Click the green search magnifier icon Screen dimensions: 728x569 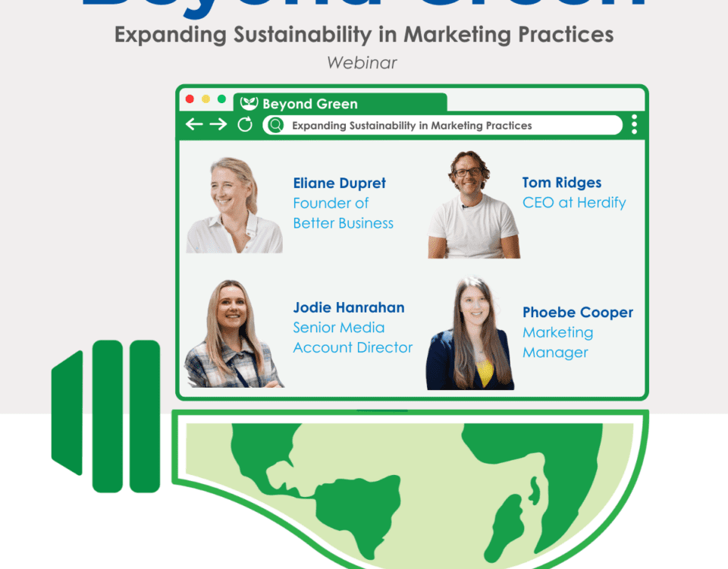[x=275, y=125]
